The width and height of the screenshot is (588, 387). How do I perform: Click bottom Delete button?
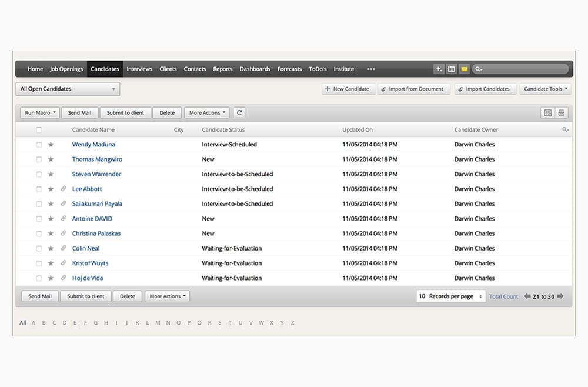point(128,296)
